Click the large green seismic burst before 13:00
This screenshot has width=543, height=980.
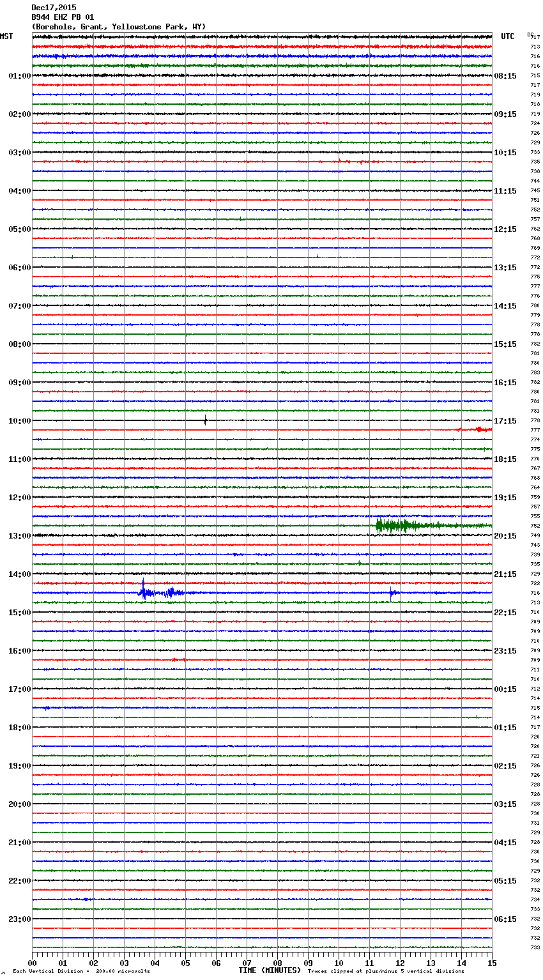(401, 526)
